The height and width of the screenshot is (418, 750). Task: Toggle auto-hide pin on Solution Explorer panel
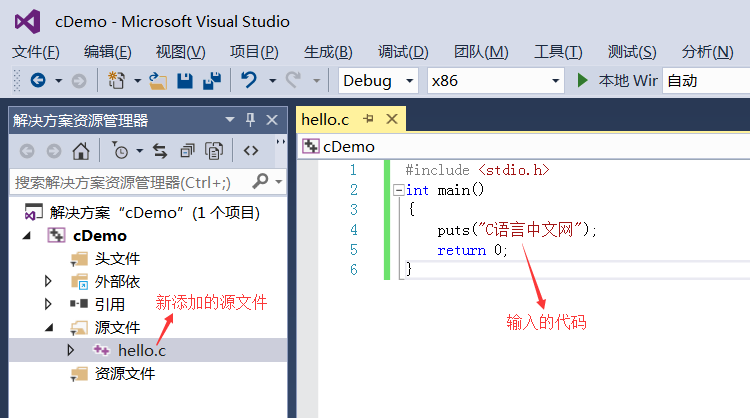250,120
